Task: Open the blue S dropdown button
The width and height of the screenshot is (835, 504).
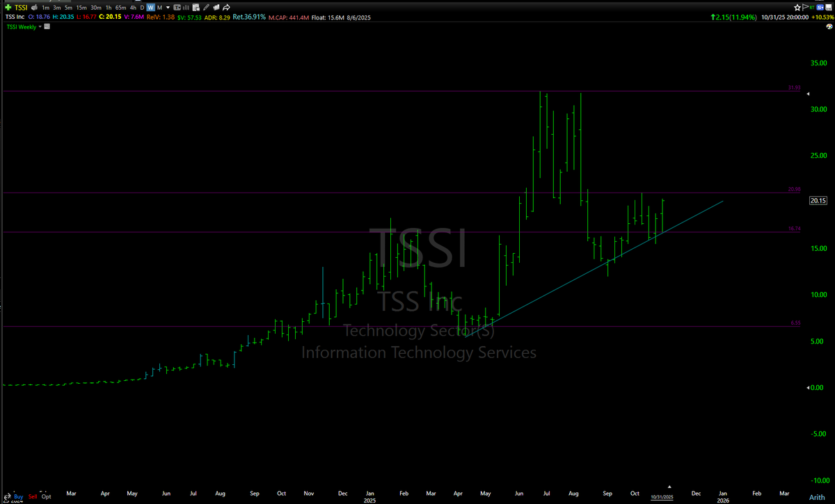Action: pos(820,8)
